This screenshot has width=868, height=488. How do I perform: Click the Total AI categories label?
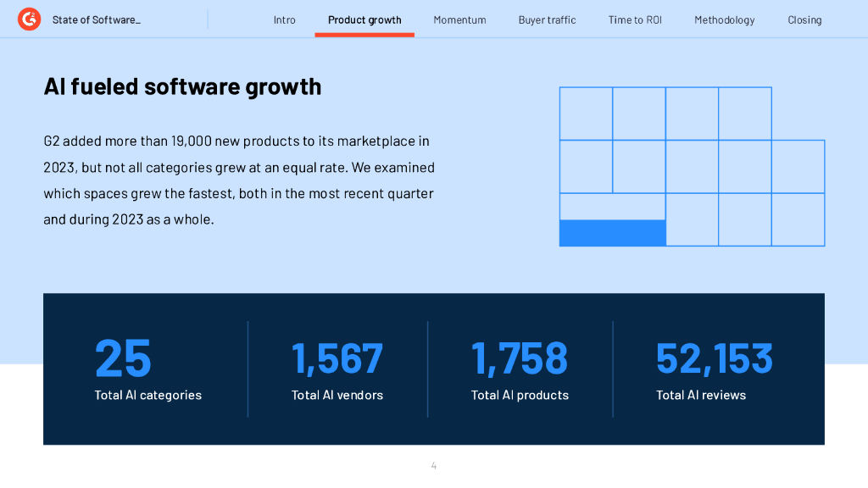pyautogui.click(x=147, y=395)
